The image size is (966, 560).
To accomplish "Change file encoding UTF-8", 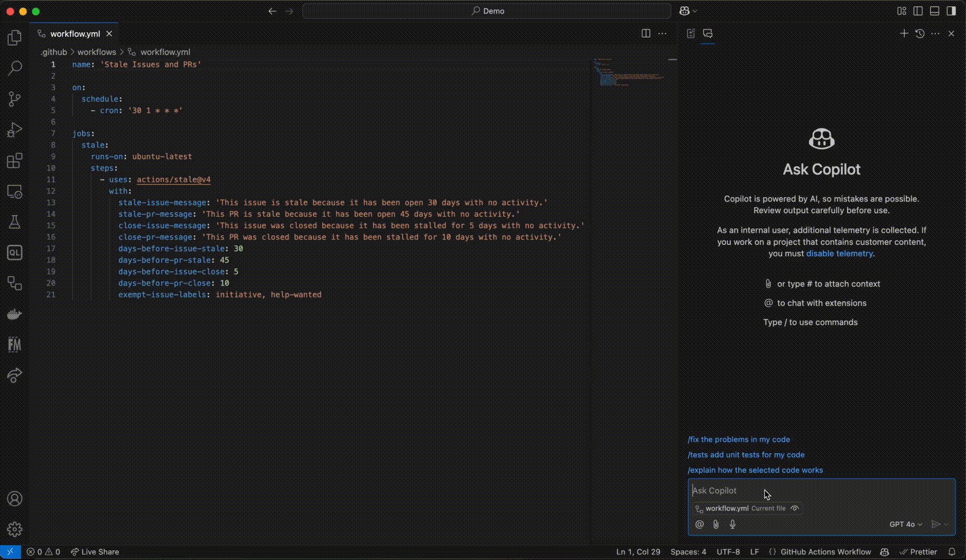I will (728, 552).
